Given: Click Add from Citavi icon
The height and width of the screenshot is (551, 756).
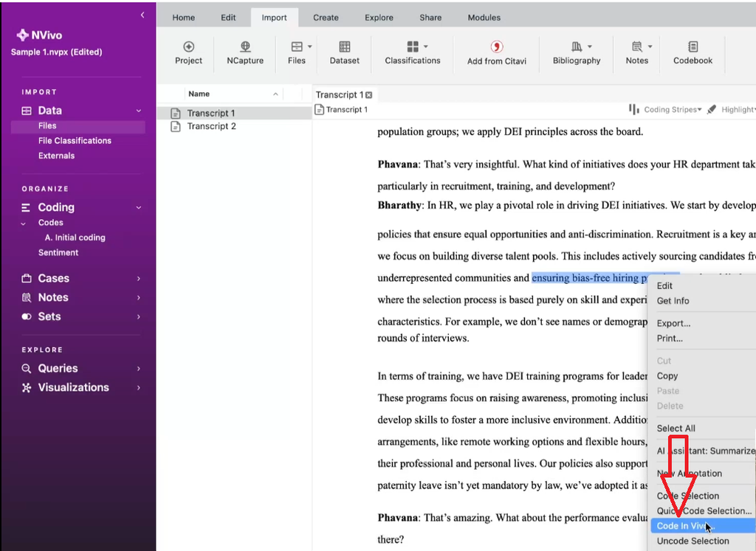Looking at the screenshot, I should click(497, 46).
